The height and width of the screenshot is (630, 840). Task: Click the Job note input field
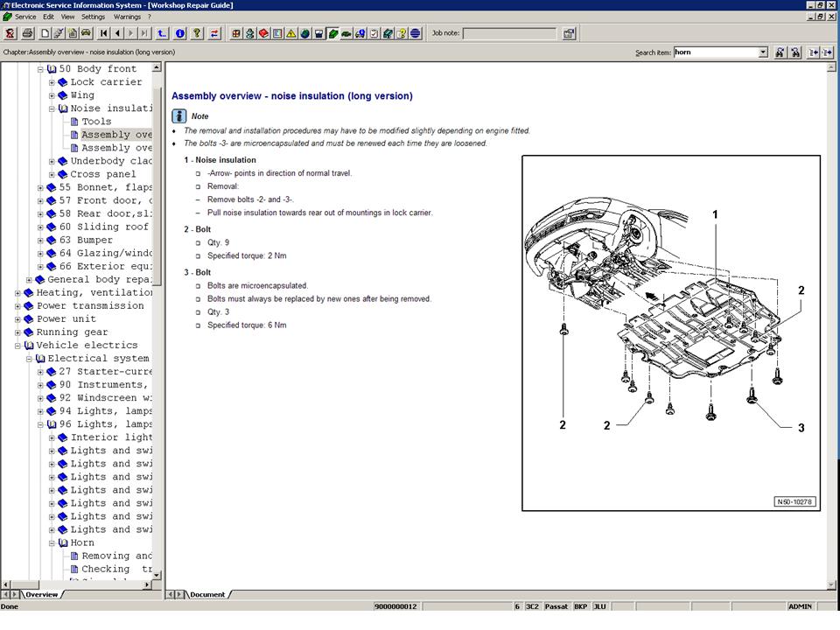509,33
